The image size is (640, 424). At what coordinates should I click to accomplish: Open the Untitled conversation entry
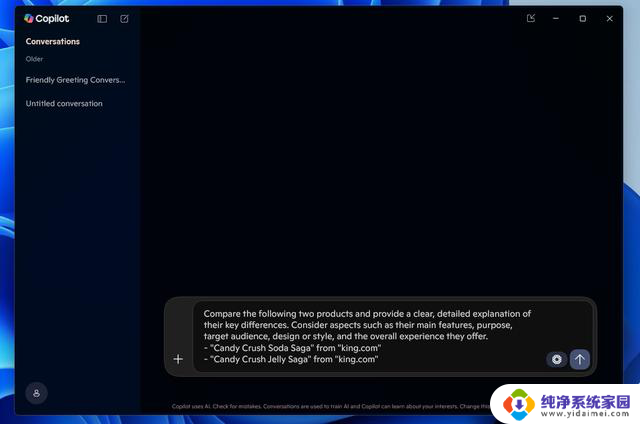coord(64,104)
